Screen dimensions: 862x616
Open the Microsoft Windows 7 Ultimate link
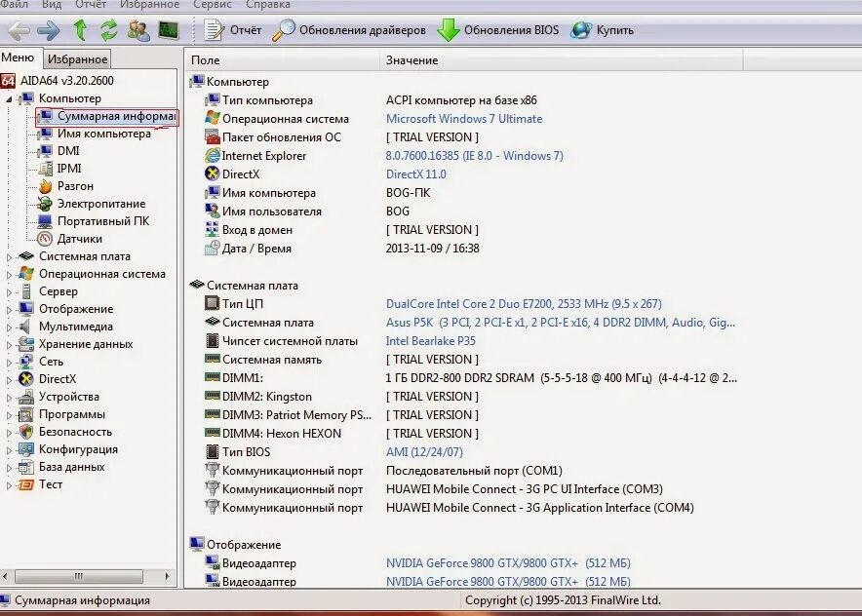tap(464, 119)
